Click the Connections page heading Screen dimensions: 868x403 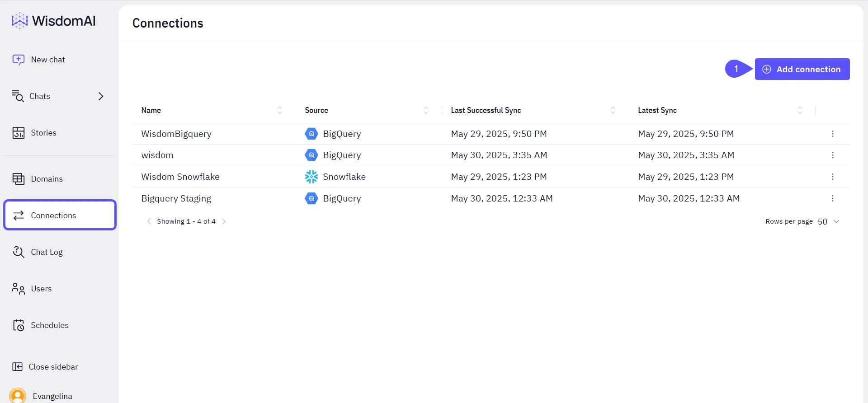[x=168, y=23]
